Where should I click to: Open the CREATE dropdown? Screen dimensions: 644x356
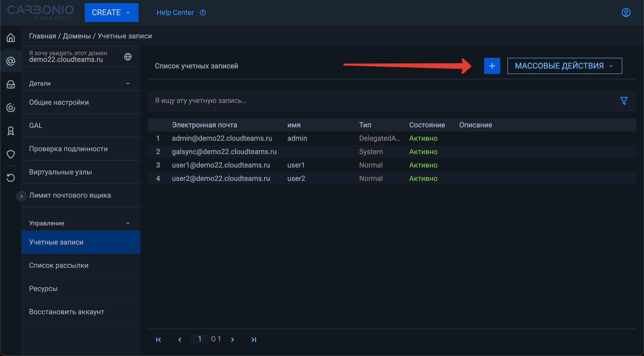[112, 13]
